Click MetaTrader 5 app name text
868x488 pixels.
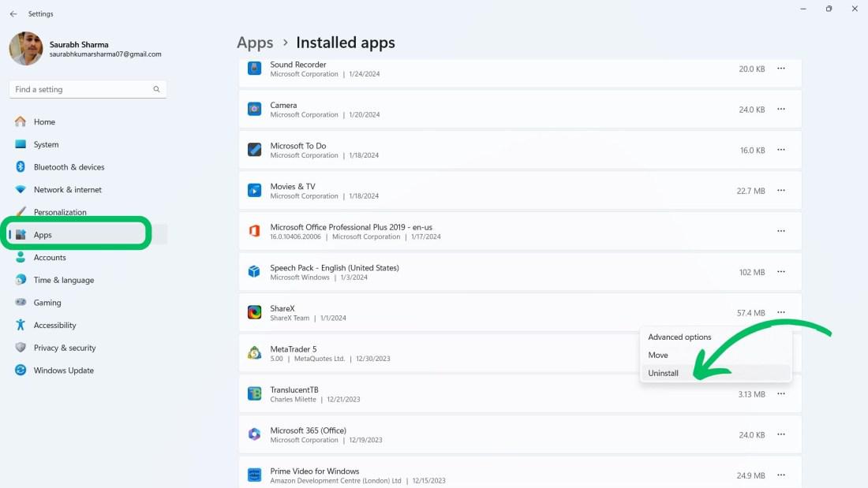coord(294,349)
